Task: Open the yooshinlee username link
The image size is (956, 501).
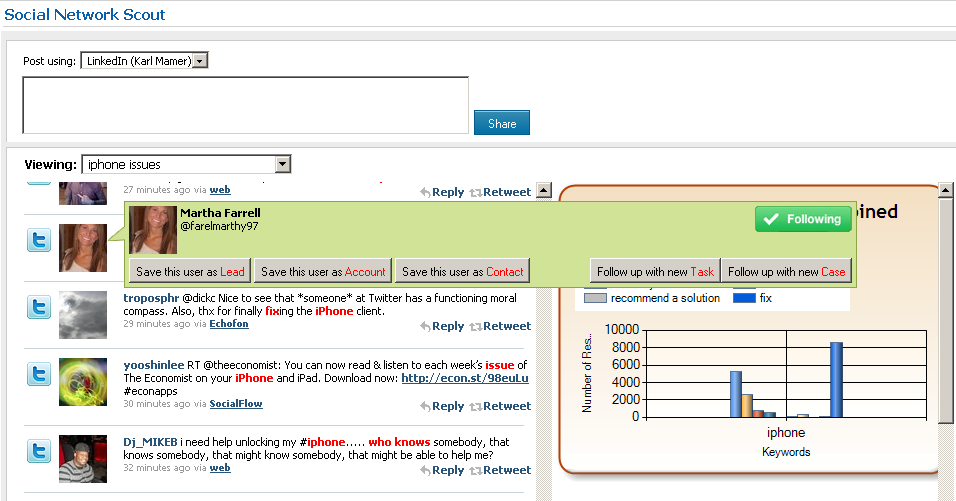Action: coord(154,365)
